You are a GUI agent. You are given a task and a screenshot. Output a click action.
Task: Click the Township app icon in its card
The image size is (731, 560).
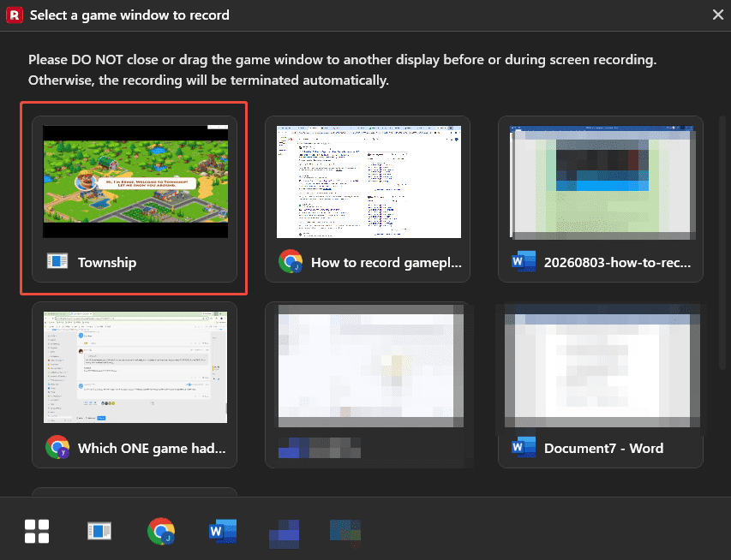pos(57,261)
